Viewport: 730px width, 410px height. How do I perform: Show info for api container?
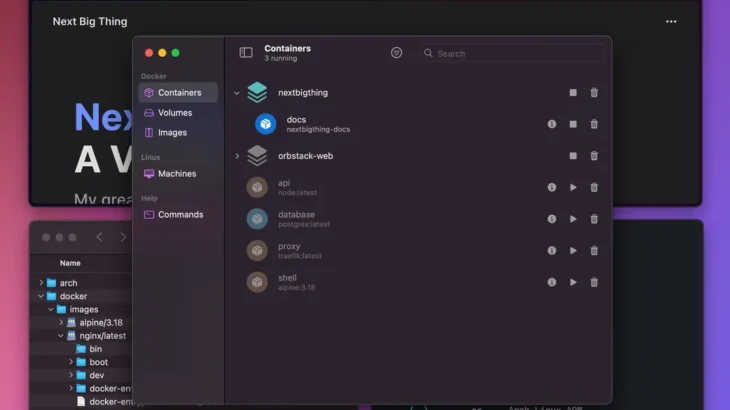click(x=552, y=188)
